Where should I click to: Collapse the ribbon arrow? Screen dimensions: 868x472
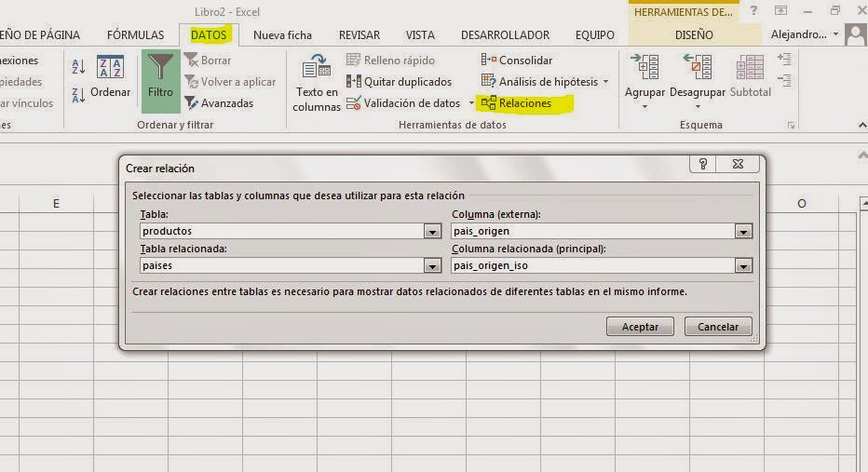click(861, 126)
